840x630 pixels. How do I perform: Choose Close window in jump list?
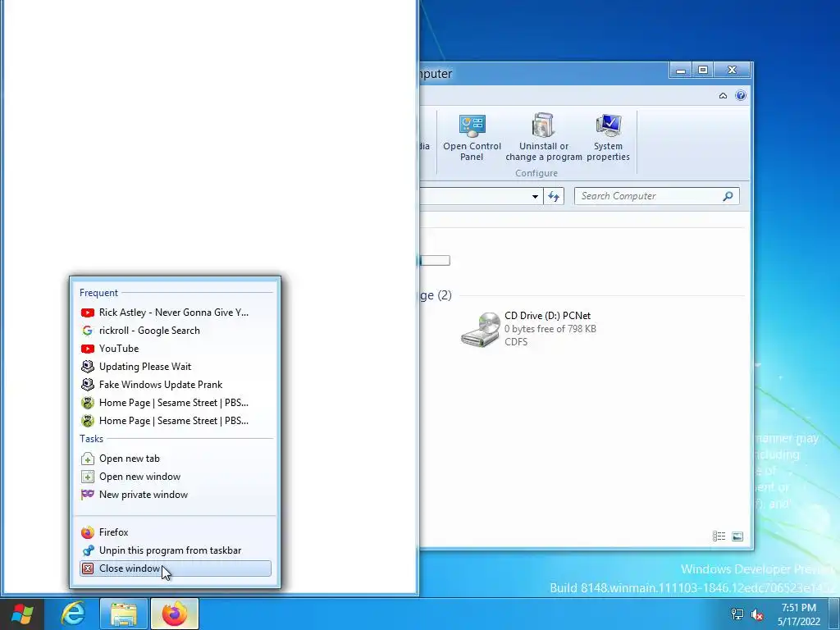(x=176, y=568)
